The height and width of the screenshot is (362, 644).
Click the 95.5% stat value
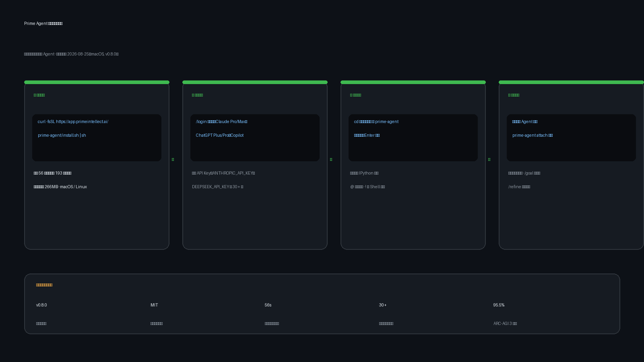[499, 305]
